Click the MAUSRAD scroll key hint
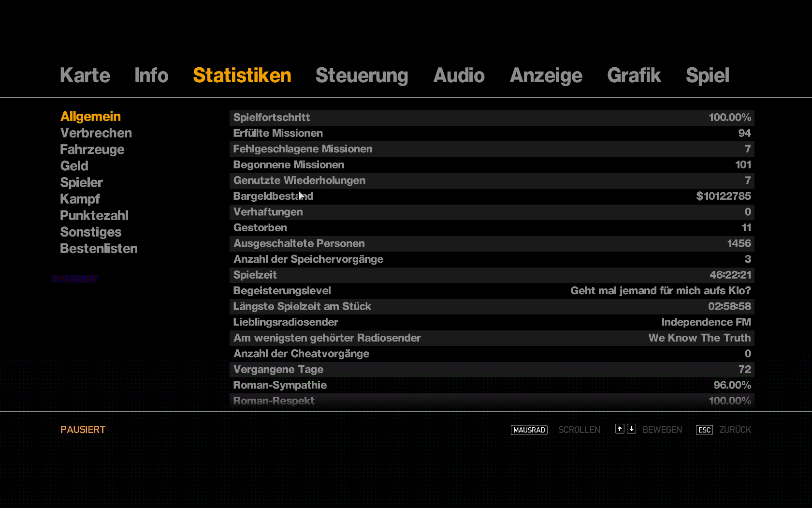Image resolution: width=812 pixels, height=508 pixels. 529,430
